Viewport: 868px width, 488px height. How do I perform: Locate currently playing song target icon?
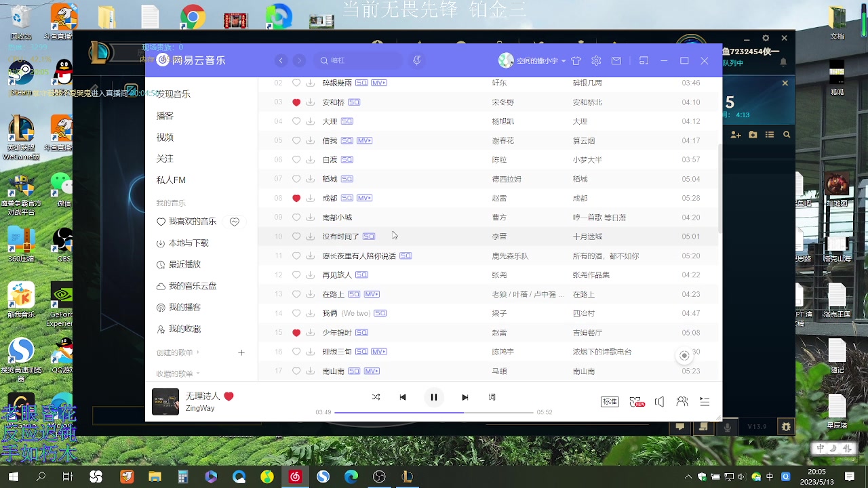(x=684, y=356)
